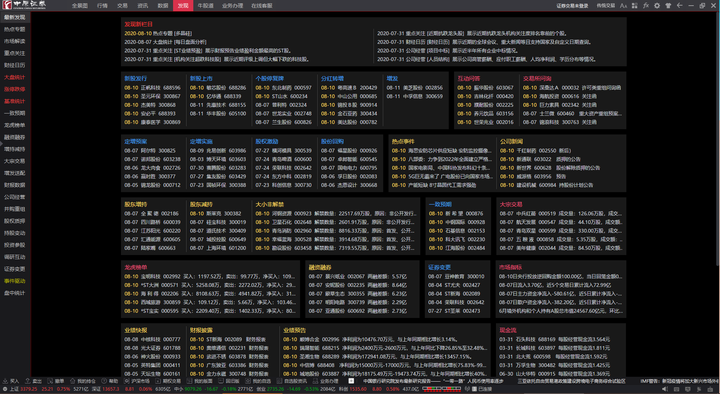Click the 卖出 sell icon in bottom toolbar
This screenshot has width=720, height=394.
[34, 381]
